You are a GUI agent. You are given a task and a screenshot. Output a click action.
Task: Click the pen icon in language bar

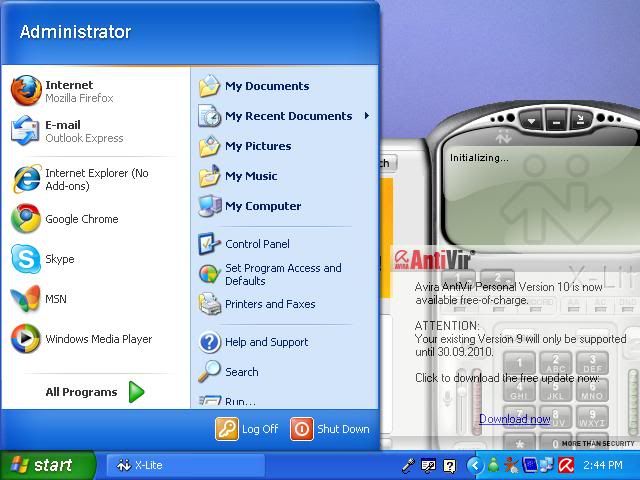pyautogui.click(x=408, y=465)
